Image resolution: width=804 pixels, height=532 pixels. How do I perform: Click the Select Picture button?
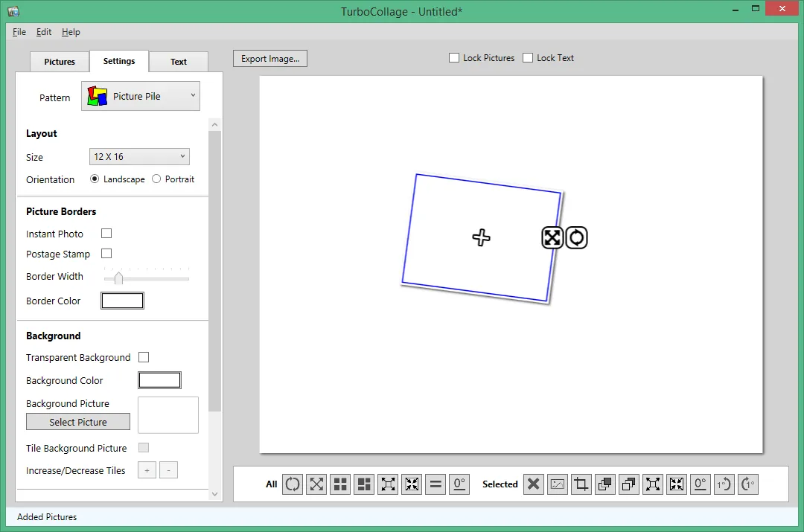[78, 422]
